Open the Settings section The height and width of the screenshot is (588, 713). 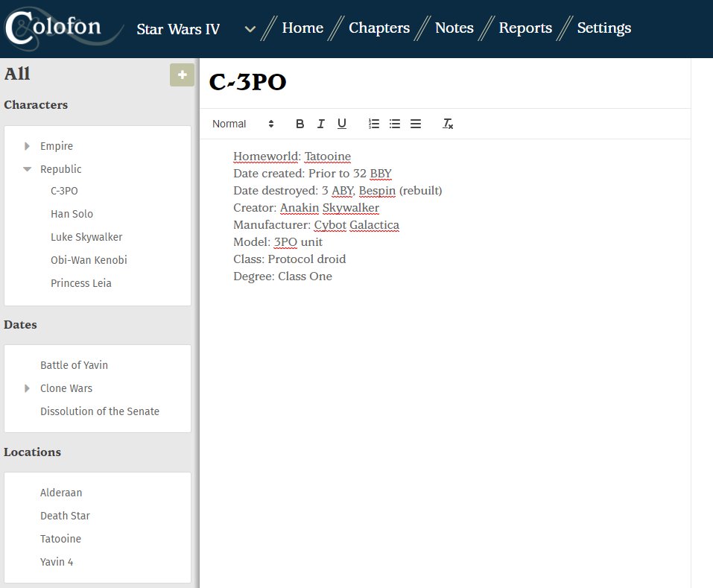604,28
